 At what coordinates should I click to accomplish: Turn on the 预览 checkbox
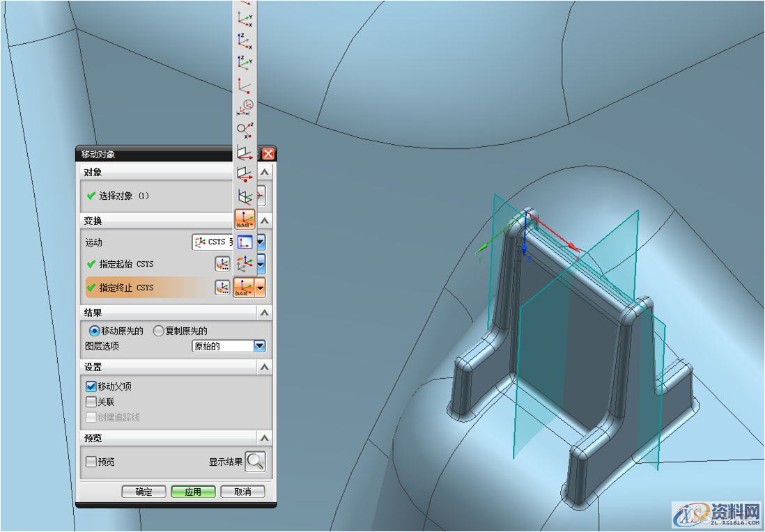click(91, 461)
